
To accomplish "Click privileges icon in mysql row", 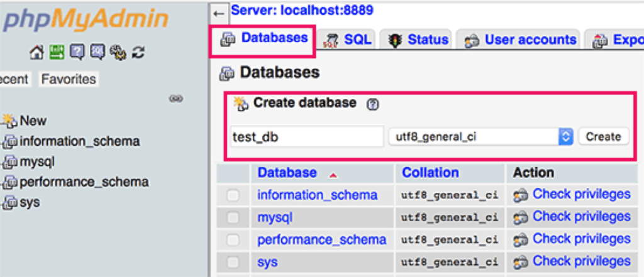I will pos(521,218).
